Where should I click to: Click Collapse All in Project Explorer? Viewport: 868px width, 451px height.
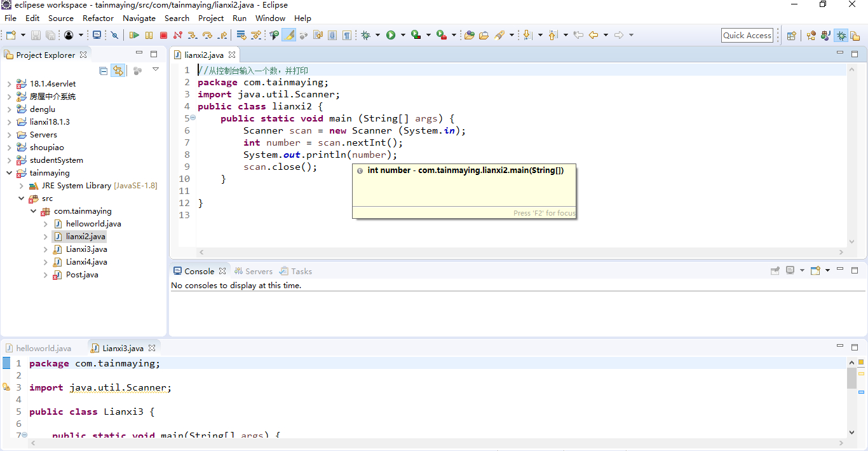[104, 71]
